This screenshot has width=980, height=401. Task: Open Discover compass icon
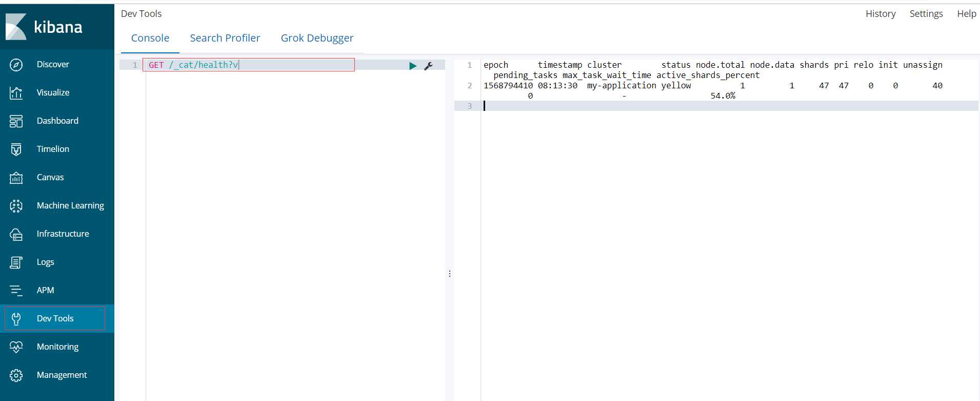[16, 65]
